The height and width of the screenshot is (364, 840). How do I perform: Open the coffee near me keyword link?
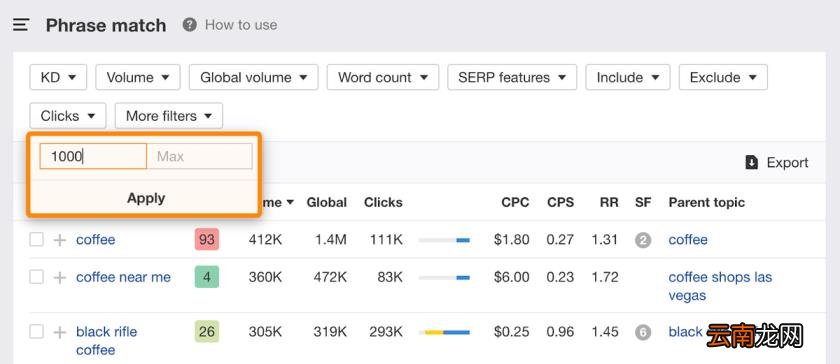tap(123, 277)
